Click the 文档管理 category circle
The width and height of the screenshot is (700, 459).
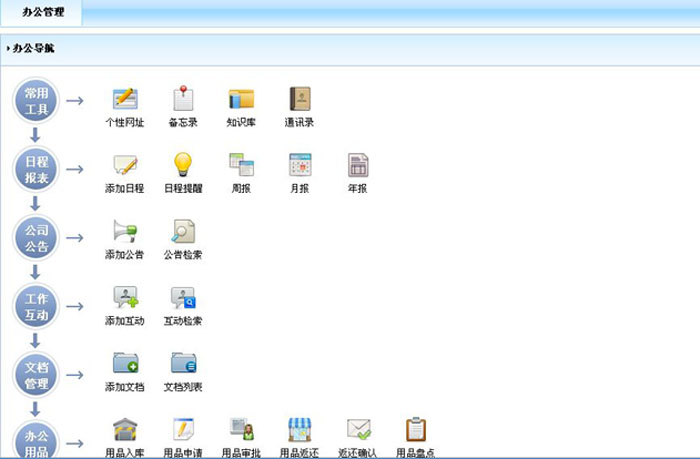[x=36, y=376]
